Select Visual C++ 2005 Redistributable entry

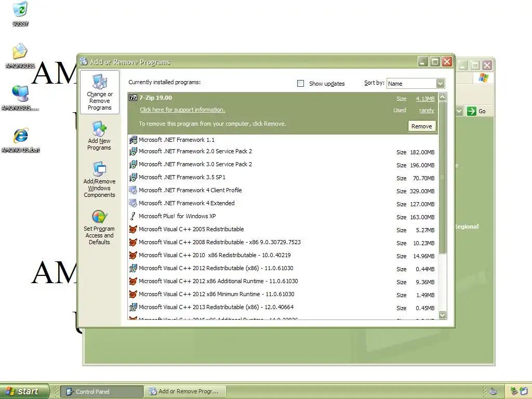[x=283, y=229]
